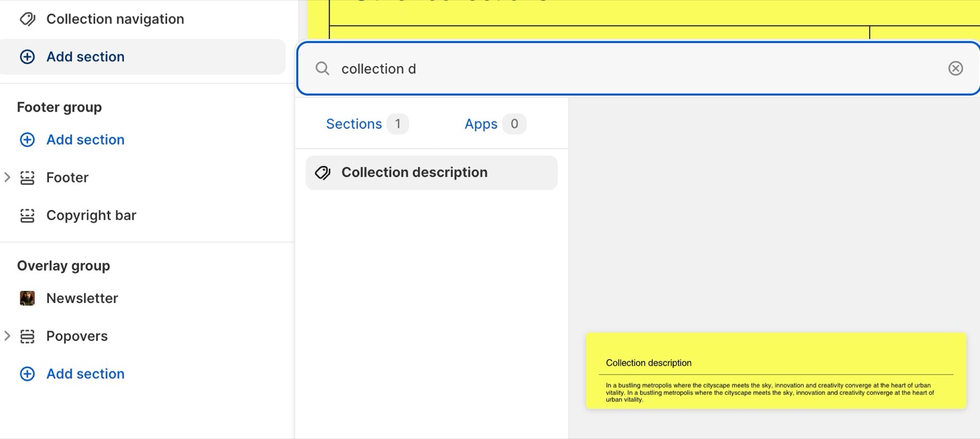The height and width of the screenshot is (439, 980).
Task: Click the search magnifier icon
Action: coord(323,69)
